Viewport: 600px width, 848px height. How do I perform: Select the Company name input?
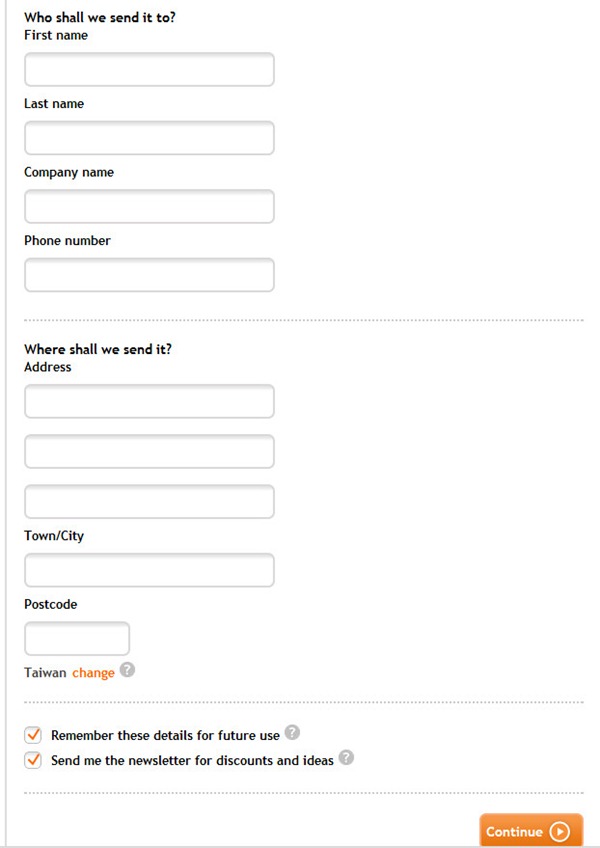[x=149, y=207]
